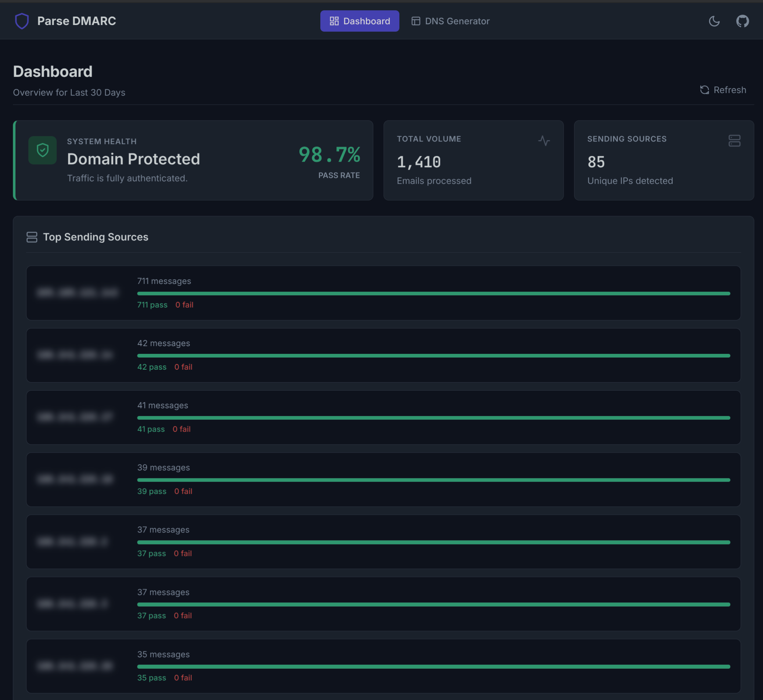Click the Parse DMARC title text
Image resolution: width=763 pixels, height=700 pixels.
click(x=76, y=21)
